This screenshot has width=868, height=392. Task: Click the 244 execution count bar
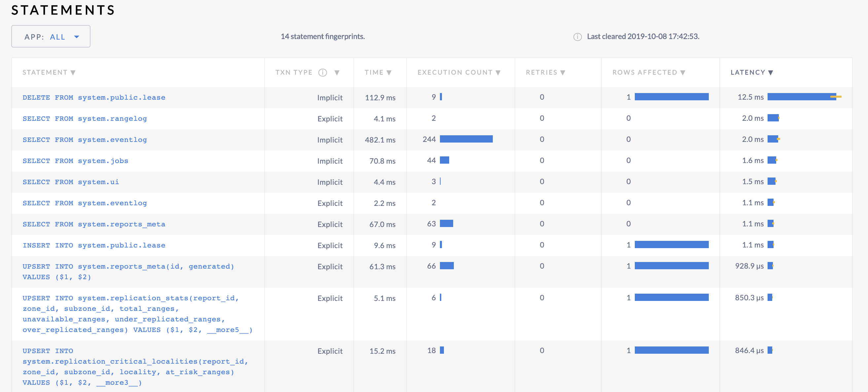pyautogui.click(x=466, y=139)
